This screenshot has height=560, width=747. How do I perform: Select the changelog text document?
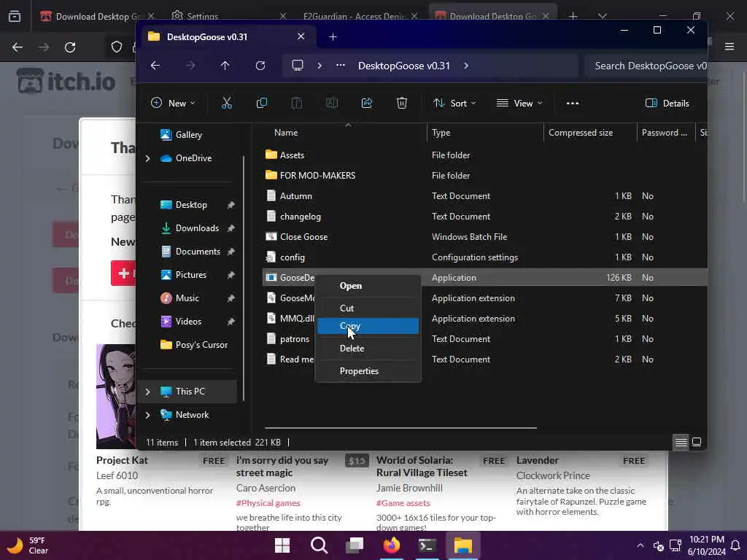tap(484, 216)
